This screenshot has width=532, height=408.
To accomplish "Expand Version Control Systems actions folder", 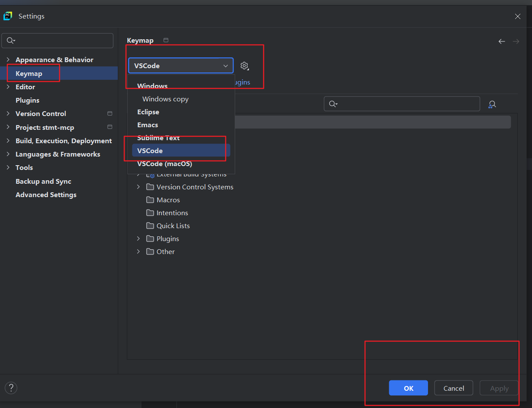I will point(138,187).
